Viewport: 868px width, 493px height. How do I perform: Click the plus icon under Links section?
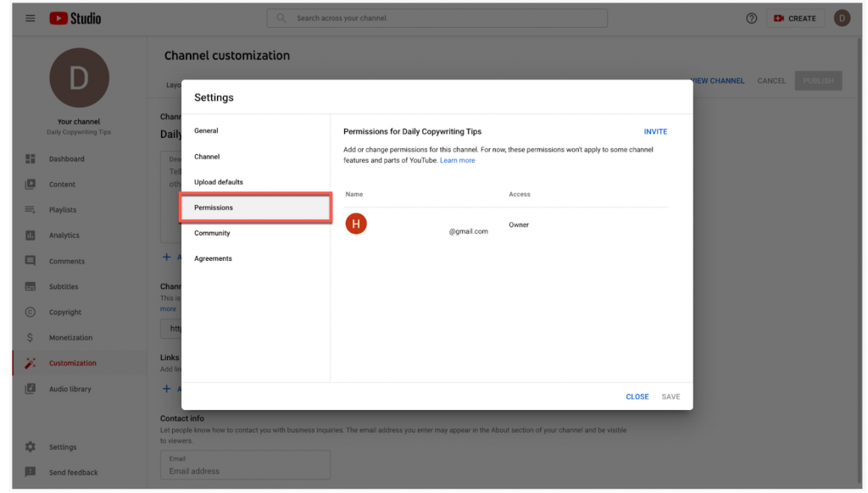coord(167,389)
